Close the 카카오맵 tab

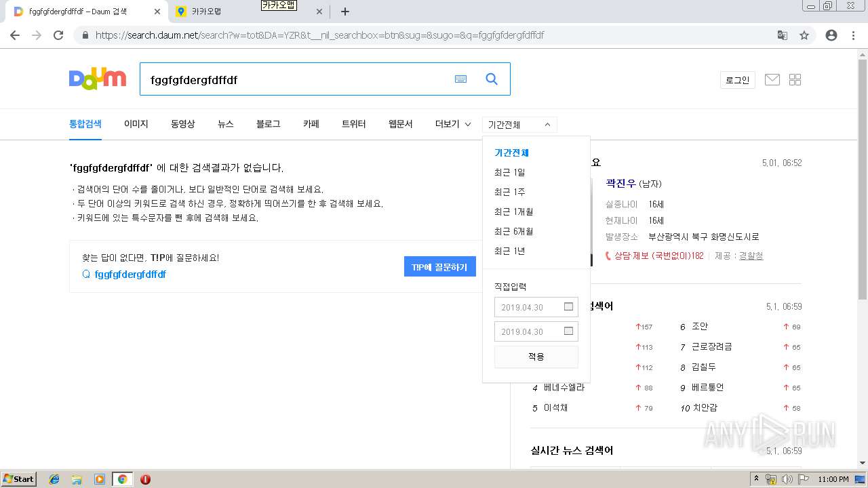coord(320,12)
